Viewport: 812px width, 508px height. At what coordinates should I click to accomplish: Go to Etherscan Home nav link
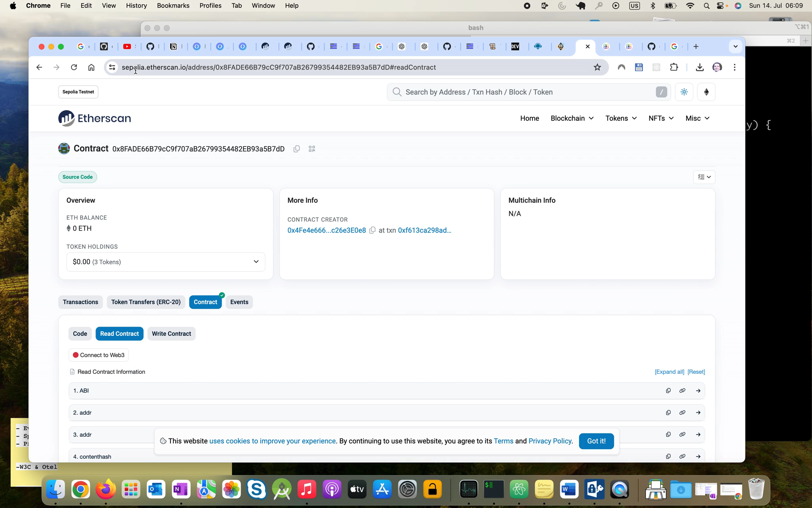(x=530, y=118)
